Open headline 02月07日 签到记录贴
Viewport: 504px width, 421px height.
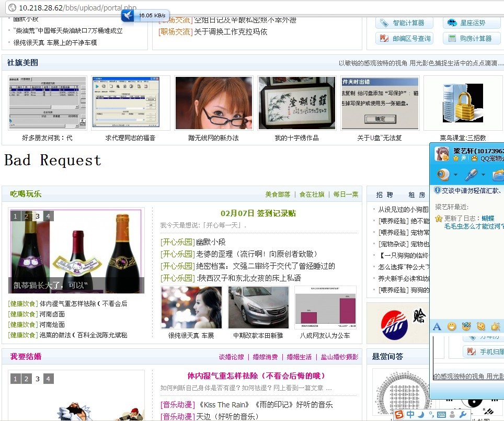(x=258, y=213)
